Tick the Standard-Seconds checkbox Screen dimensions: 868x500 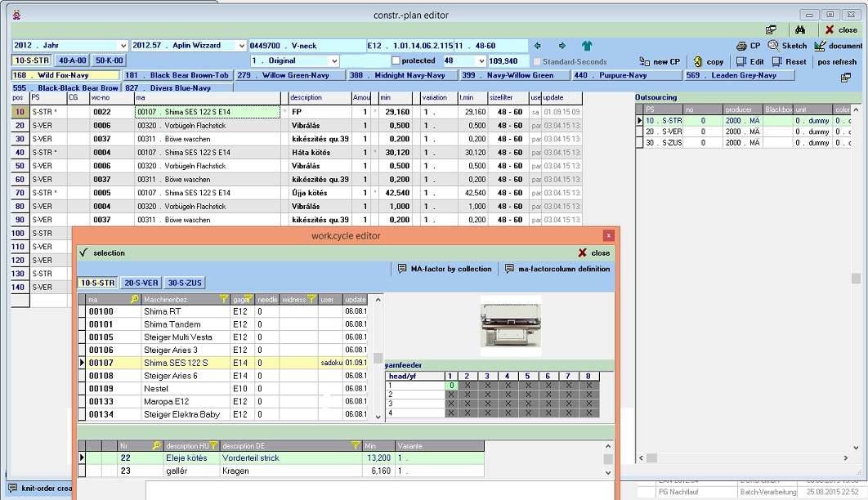pos(537,61)
